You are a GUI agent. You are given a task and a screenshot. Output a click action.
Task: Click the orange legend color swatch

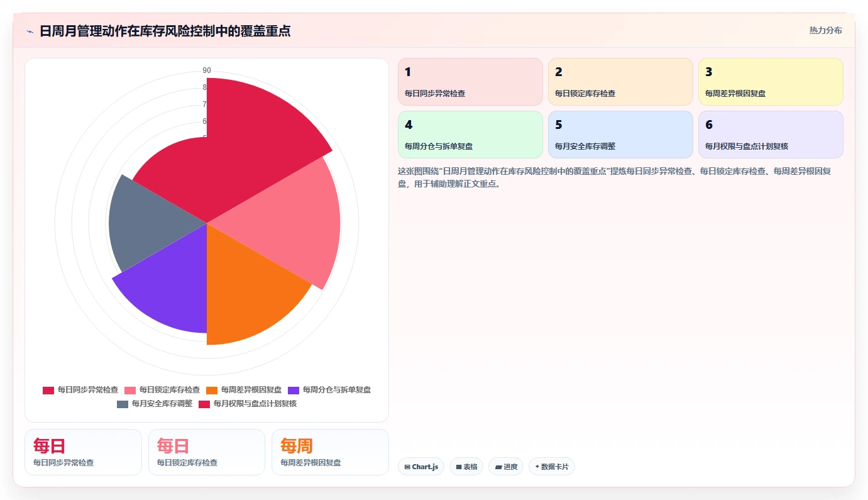click(212, 391)
